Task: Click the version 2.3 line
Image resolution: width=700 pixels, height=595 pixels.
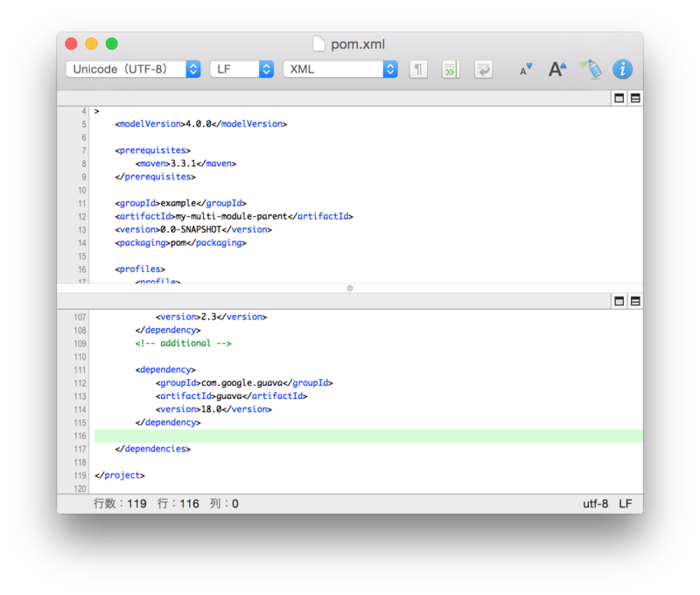Action: pyautogui.click(x=211, y=317)
